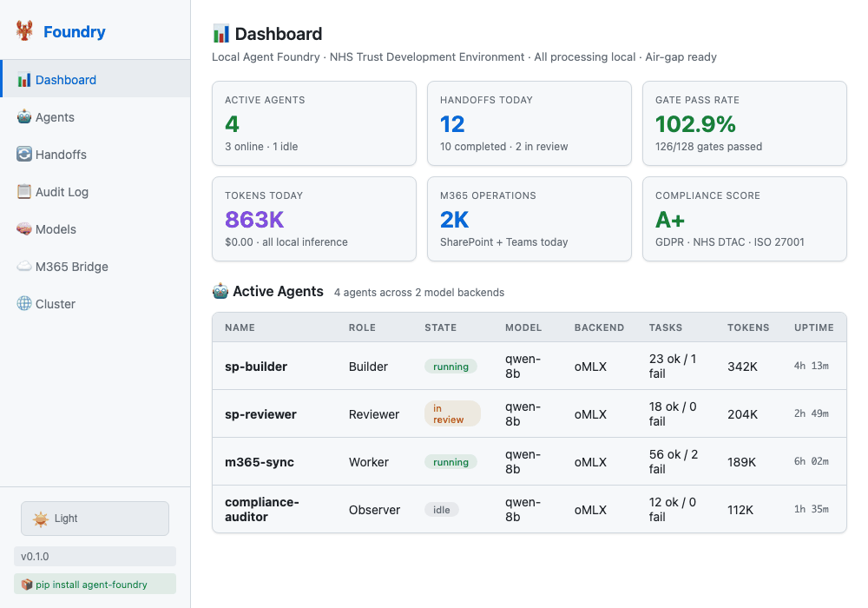Click the Audit Log clipboard icon
This screenshot has width=868, height=608.
click(x=23, y=192)
